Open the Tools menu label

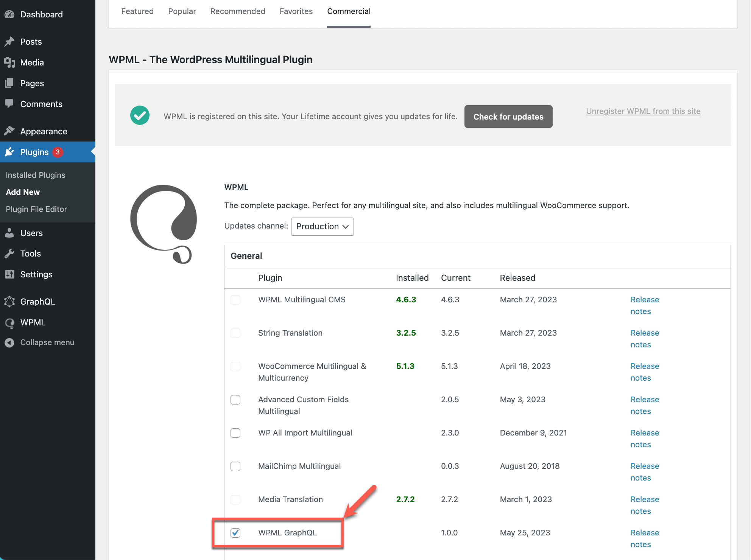[x=31, y=254]
